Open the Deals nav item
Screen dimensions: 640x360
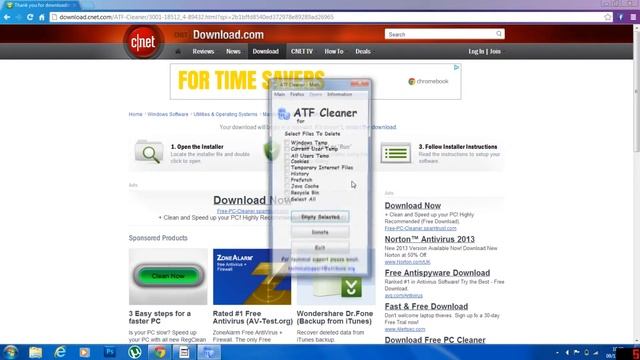[363, 51]
